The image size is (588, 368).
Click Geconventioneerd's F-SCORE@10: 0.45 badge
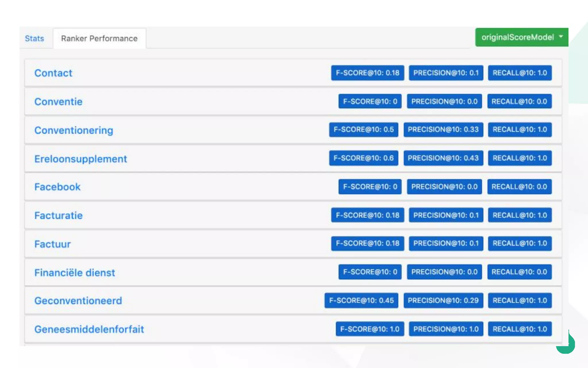361,300
